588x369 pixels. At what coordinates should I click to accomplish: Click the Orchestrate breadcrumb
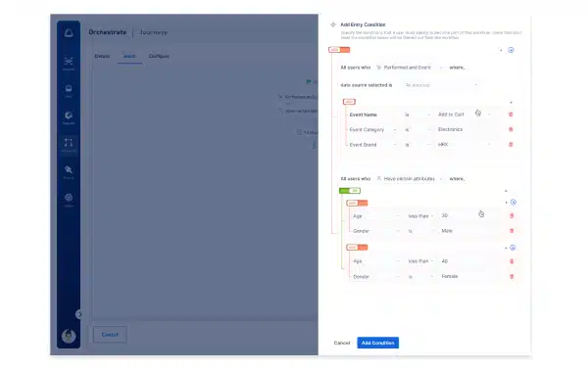(x=107, y=32)
